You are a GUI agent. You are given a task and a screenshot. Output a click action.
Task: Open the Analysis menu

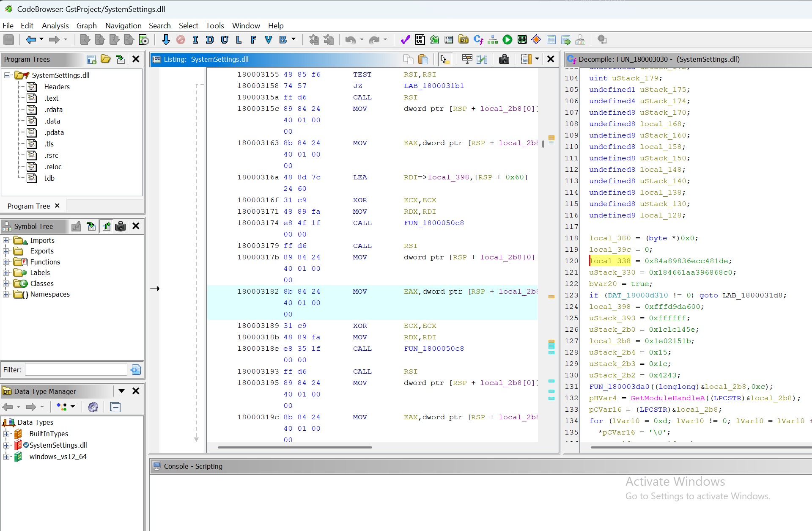[55, 26]
